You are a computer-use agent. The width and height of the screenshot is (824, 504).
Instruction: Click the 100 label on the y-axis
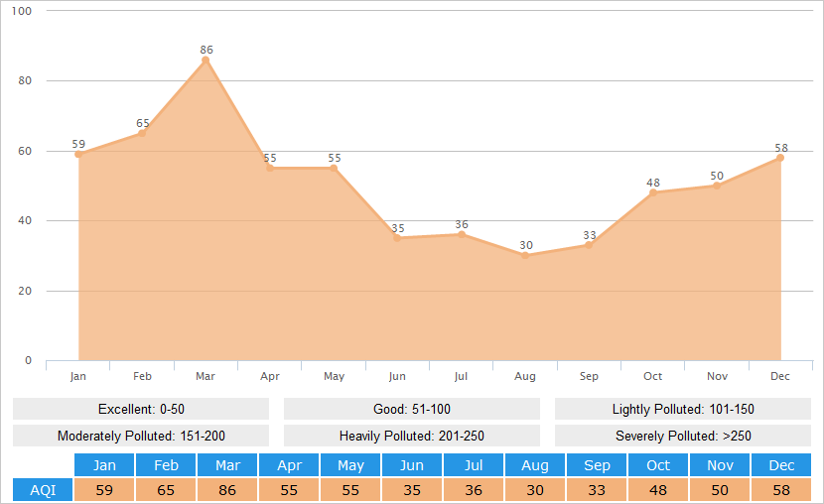(22, 11)
